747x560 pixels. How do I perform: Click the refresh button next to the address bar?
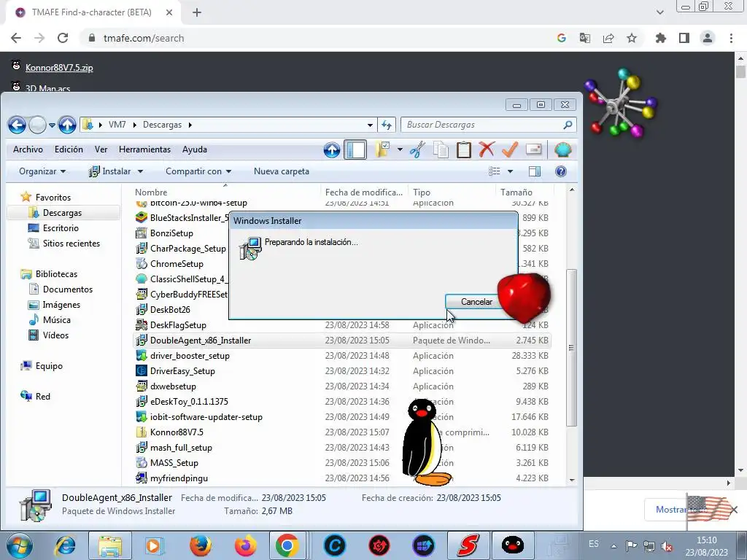(x=387, y=125)
